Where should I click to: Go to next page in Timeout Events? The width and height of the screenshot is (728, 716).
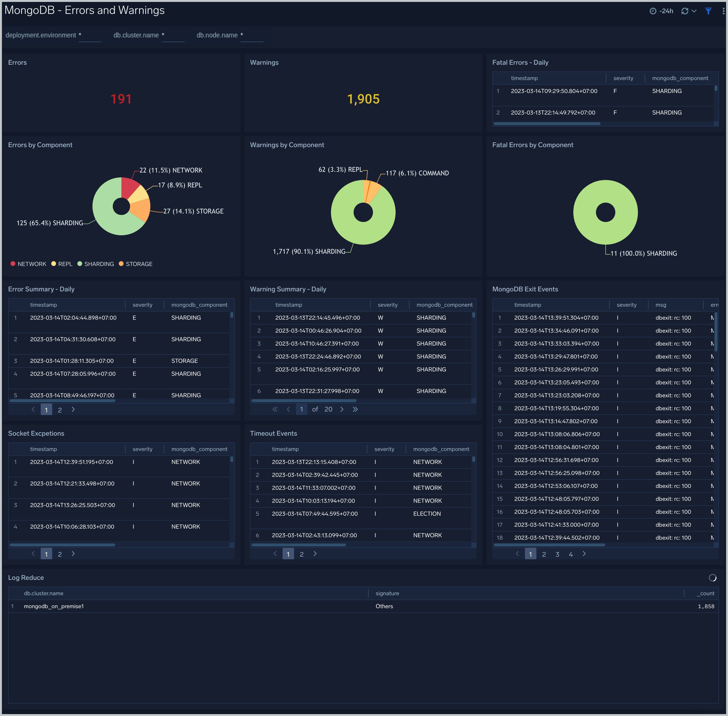point(315,554)
